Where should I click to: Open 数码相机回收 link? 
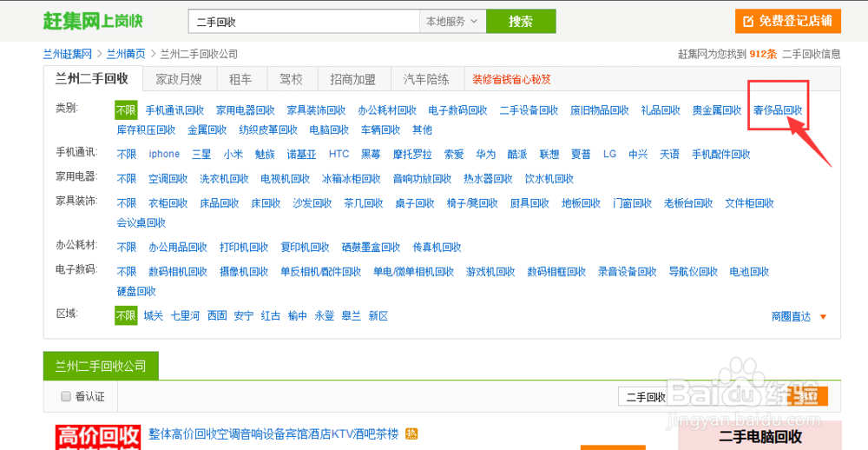178,272
